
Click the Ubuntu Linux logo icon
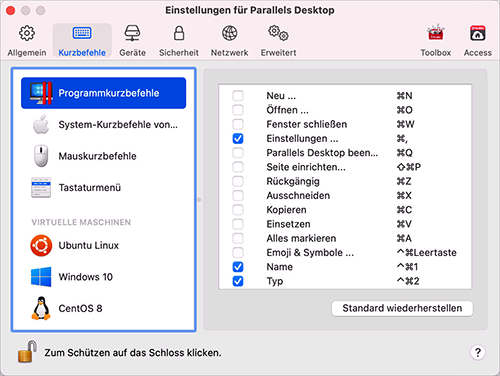(41, 245)
